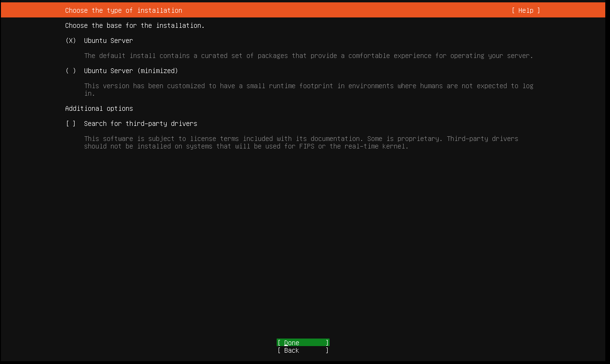Click the 'Choose the type of installation' title

tap(124, 10)
